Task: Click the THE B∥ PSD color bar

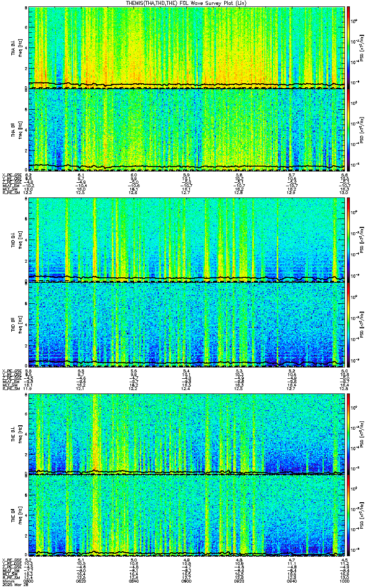Action: 348,516
